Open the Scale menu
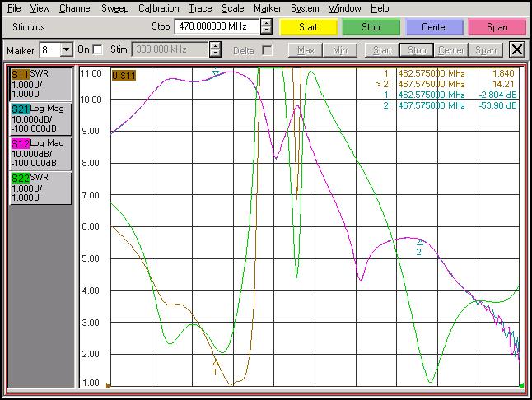 coord(232,8)
